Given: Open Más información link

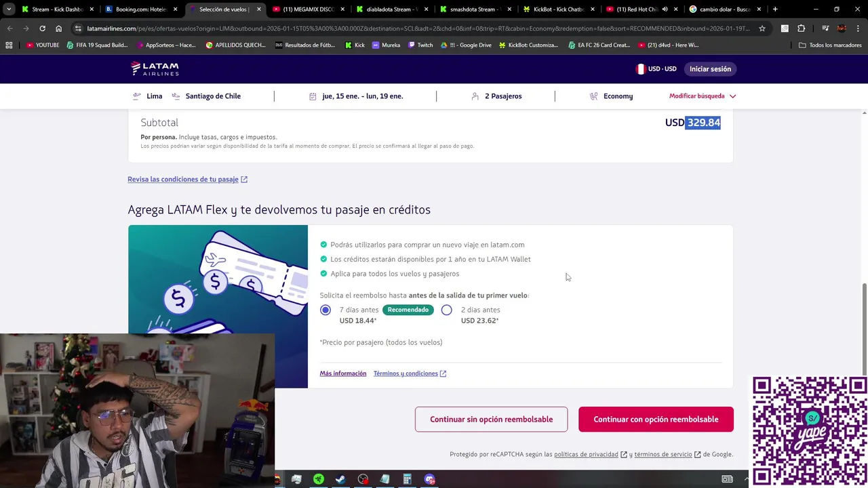Looking at the screenshot, I should 343,373.
